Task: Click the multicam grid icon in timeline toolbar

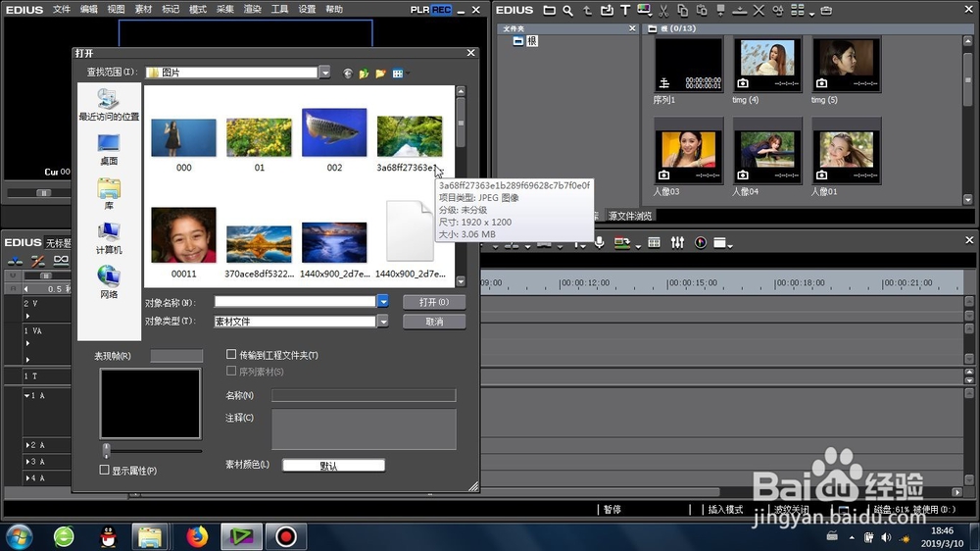Action: pos(654,243)
